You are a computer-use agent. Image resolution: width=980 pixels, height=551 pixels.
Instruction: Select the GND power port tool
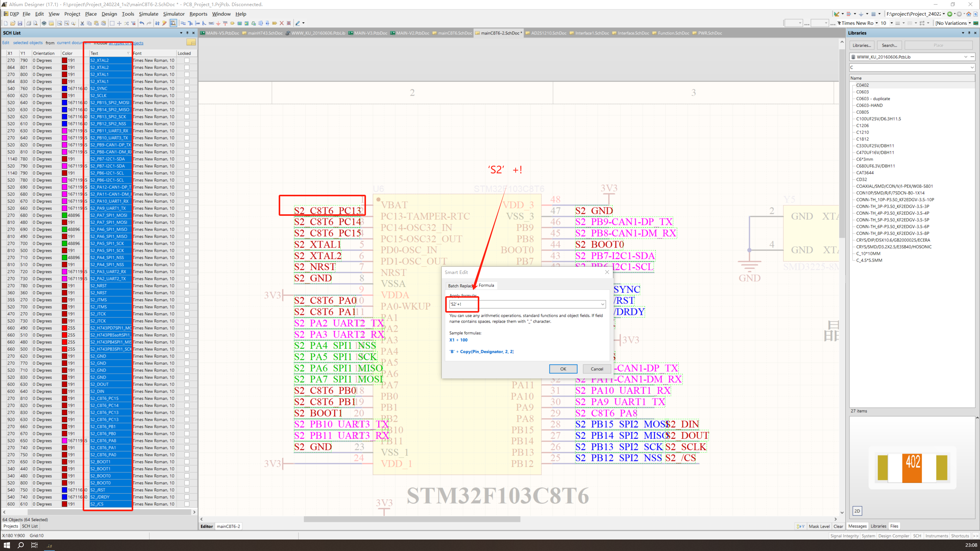click(218, 23)
